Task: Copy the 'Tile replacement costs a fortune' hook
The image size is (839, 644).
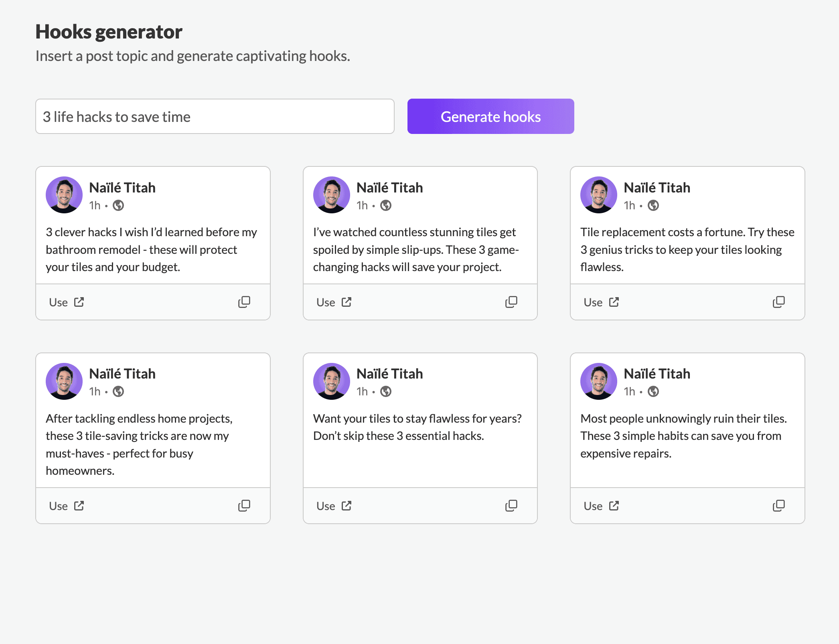Action: (x=778, y=302)
